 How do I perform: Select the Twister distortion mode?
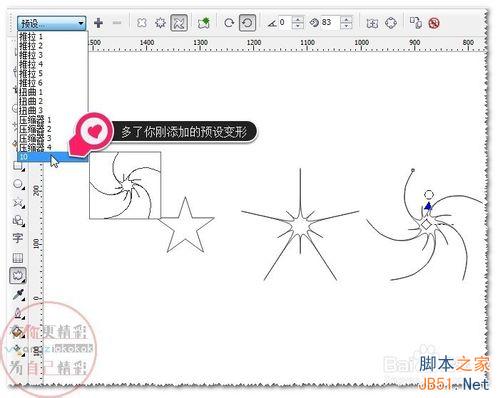(x=179, y=23)
